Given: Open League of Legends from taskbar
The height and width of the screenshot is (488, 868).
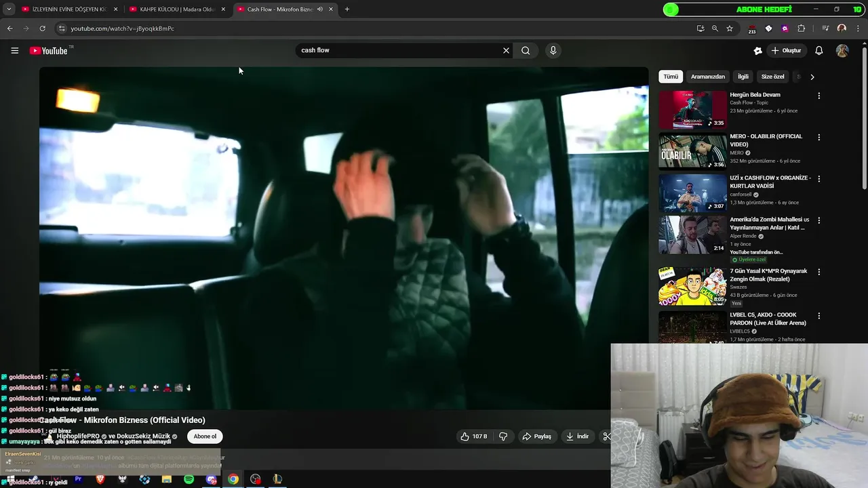Looking at the screenshot, I should 277,479.
